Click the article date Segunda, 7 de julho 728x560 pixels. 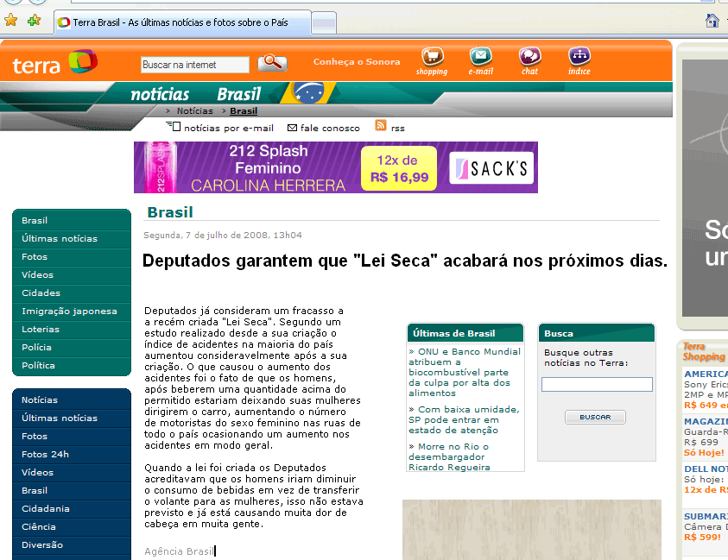[x=223, y=236]
